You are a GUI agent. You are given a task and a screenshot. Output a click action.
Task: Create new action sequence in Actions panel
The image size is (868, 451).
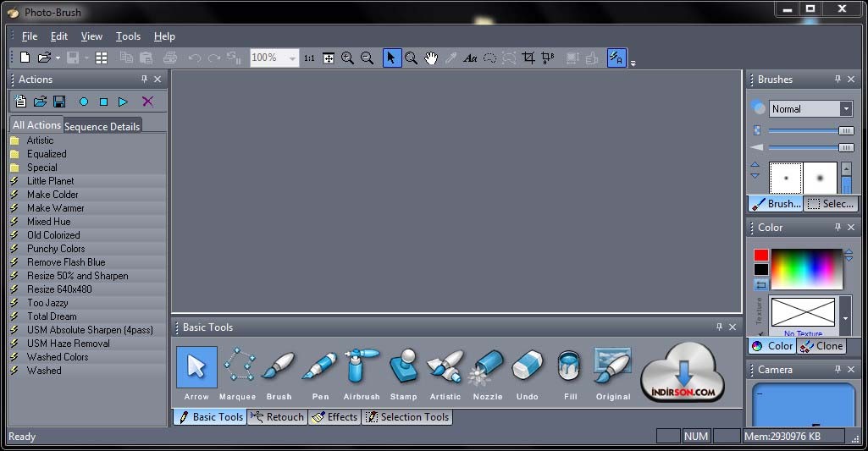point(20,102)
